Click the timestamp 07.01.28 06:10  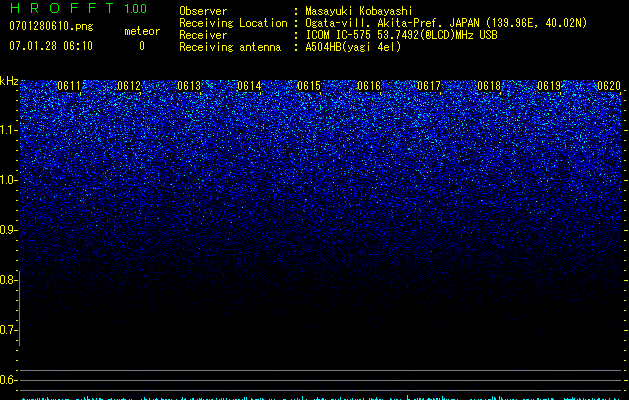[51, 46]
